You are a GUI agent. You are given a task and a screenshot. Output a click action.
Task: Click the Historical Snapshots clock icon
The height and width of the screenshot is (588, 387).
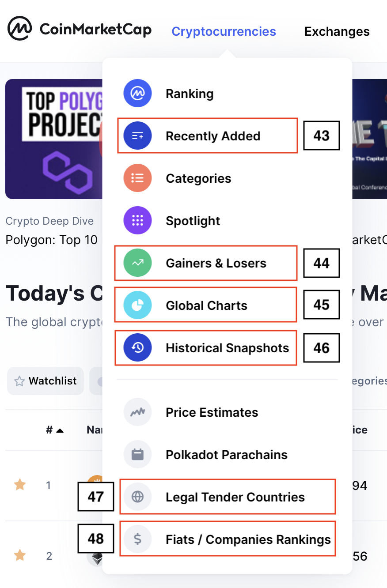click(x=138, y=348)
